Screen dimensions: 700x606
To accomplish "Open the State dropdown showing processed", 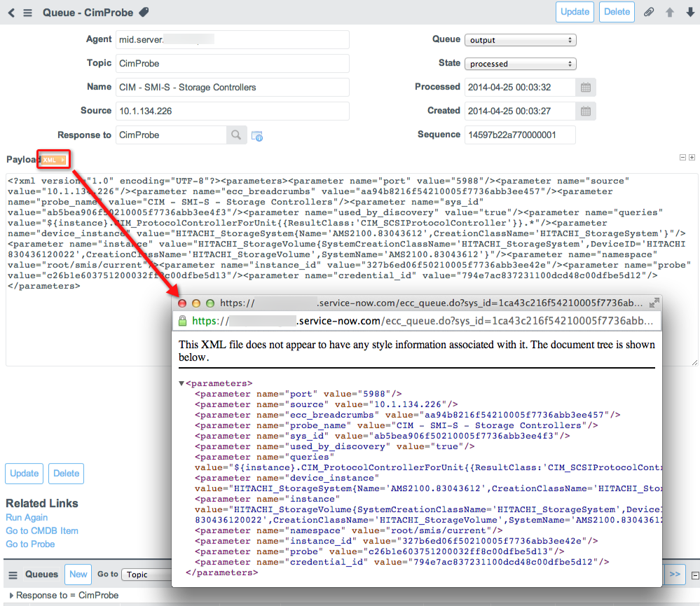I will click(521, 64).
